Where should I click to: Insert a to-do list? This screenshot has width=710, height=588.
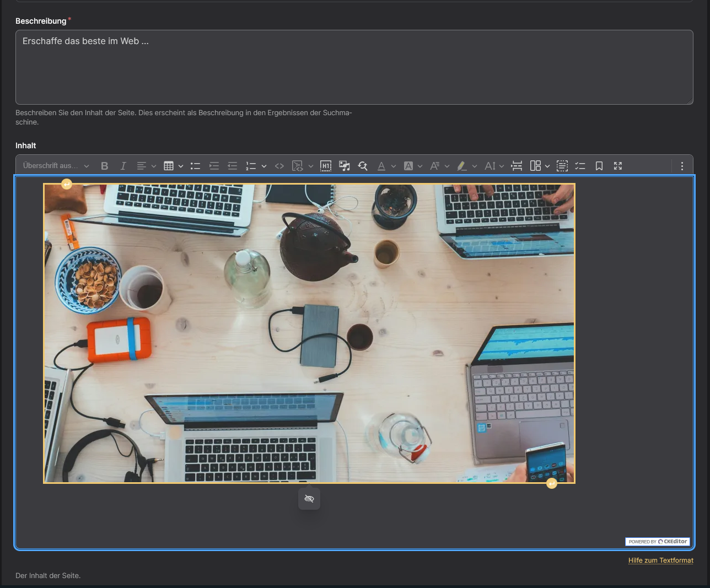[x=580, y=166]
